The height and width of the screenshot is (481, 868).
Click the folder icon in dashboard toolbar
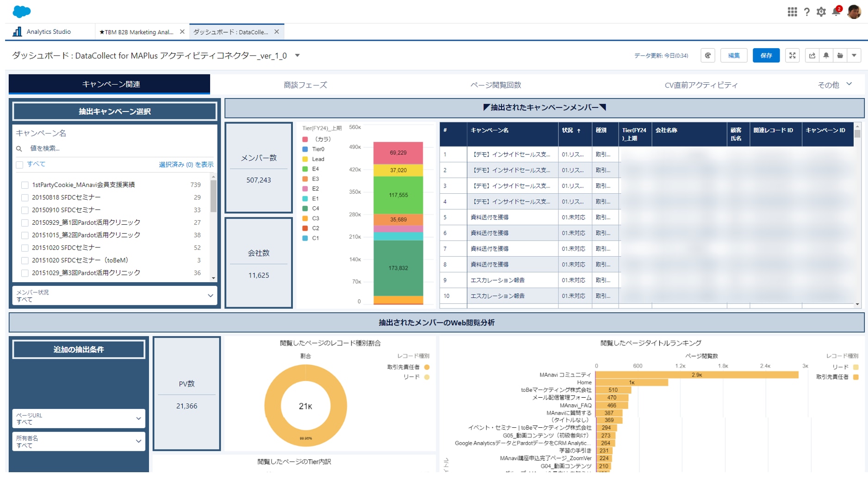pyautogui.click(x=840, y=55)
